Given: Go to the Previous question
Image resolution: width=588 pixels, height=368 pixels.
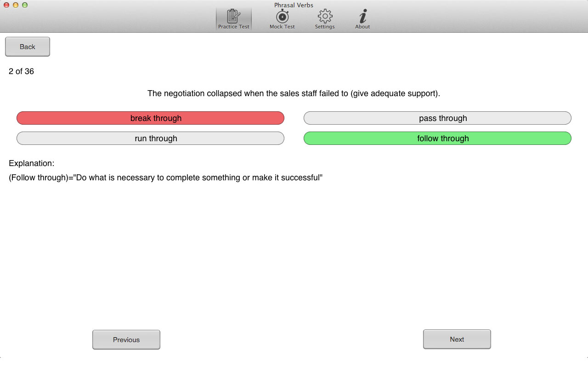Looking at the screenshot, I should coord(126,339).
